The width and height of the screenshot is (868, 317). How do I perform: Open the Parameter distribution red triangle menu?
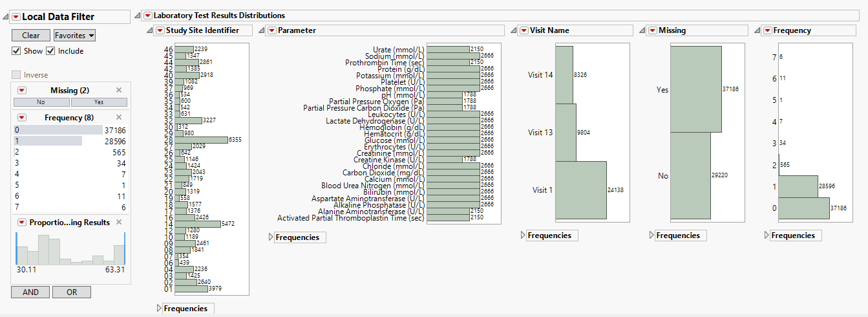[x=271, y=30]
